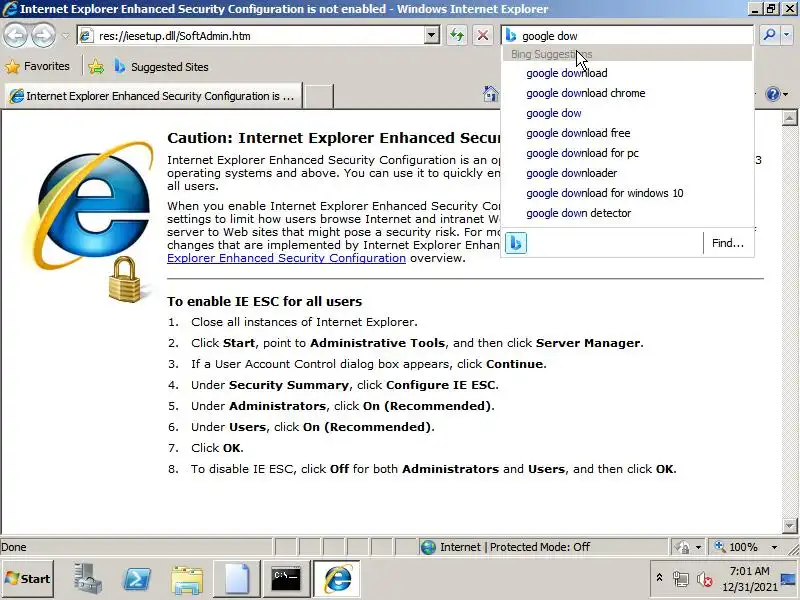Open Suggested Sites link in favorites bar
The image size is (800, 600).
click(161, 67)
